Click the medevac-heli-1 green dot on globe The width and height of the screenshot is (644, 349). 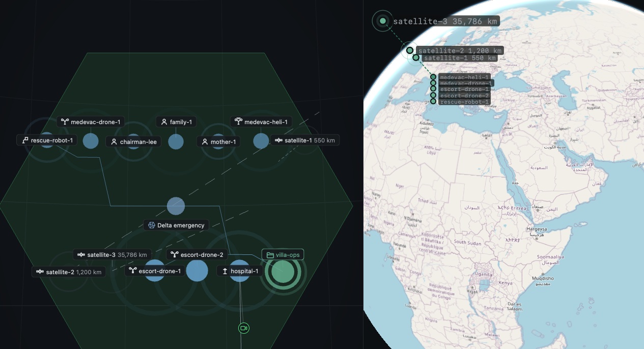point(433,77)
